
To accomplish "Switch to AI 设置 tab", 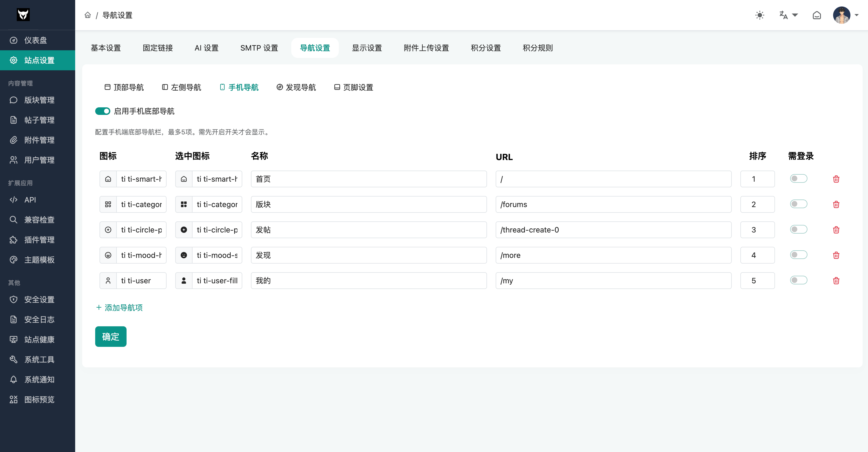I will point(207,48).
